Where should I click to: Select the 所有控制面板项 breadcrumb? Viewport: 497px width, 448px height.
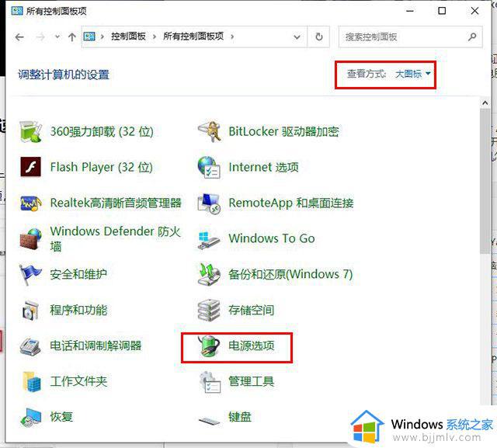193,36
